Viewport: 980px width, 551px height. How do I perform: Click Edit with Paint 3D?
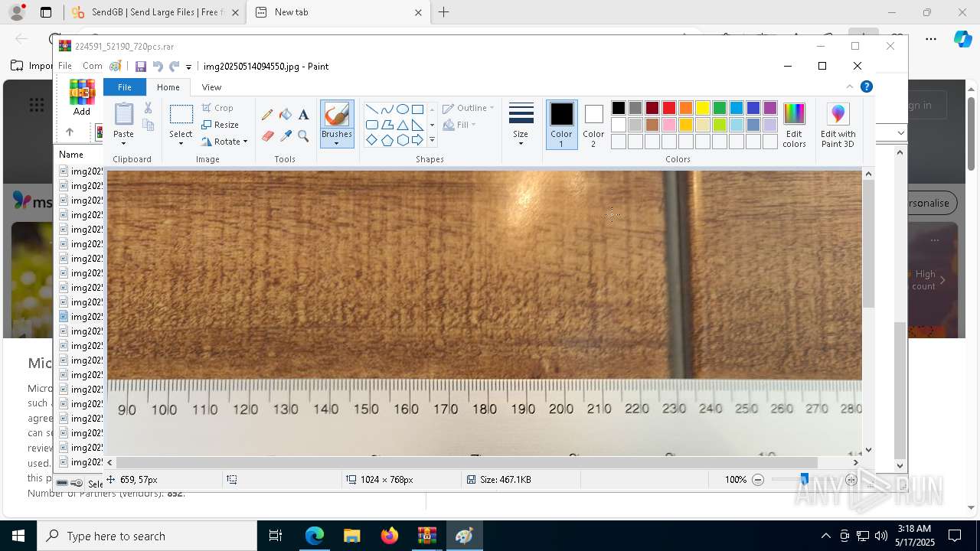838,126
